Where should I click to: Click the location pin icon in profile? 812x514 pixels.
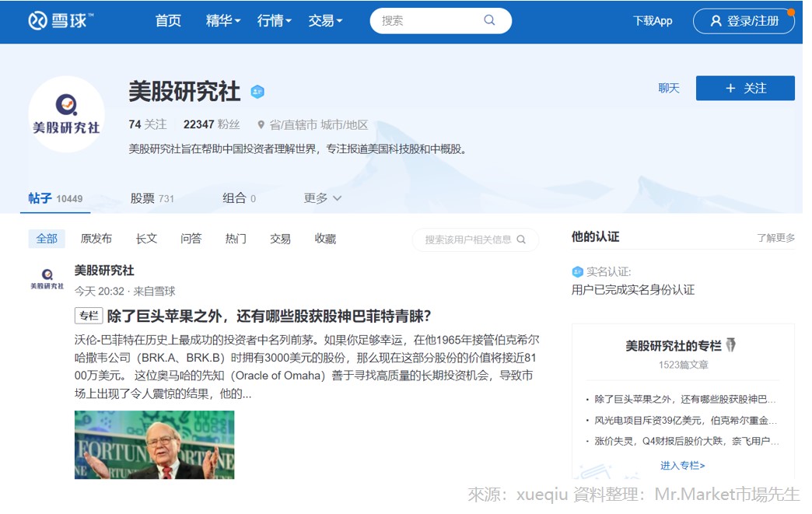pos(261,124)
